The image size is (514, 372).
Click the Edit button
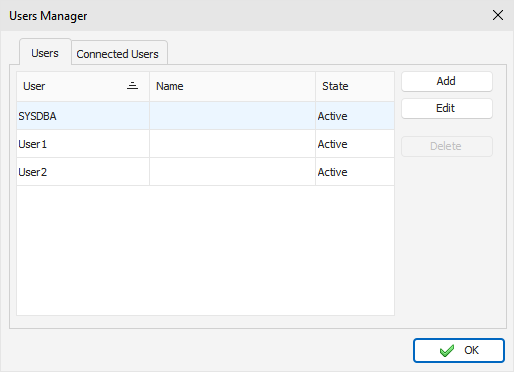[x=447, y=108]
